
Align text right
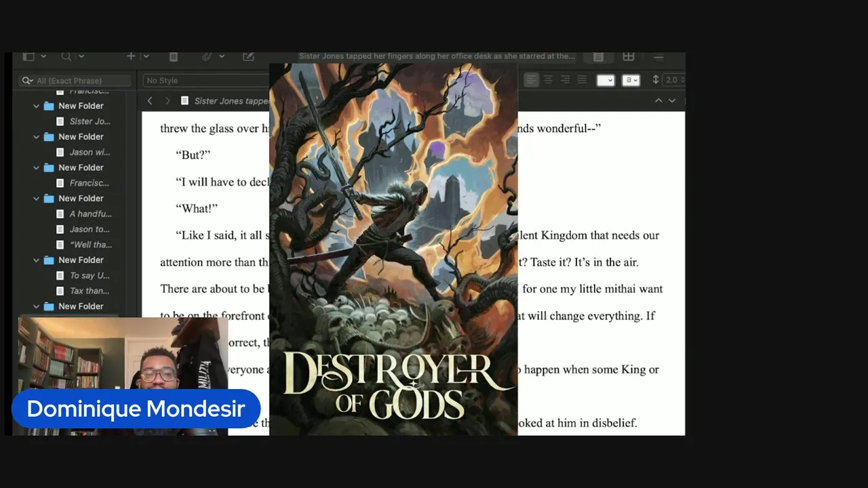[x=565, y=80]
